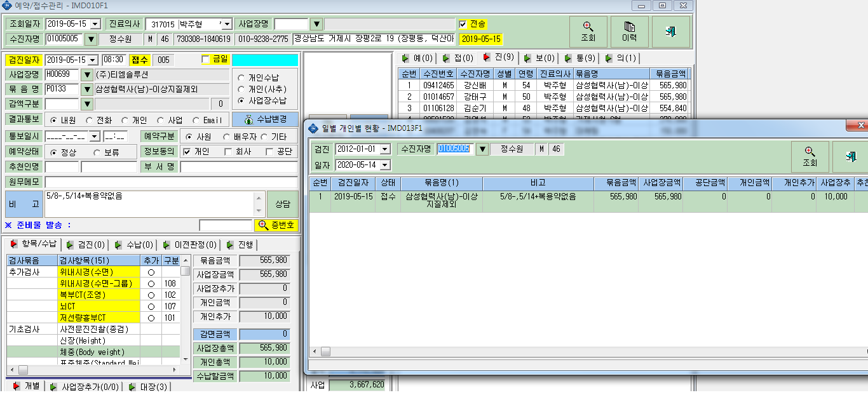The width and height of the screenshot is (868, 402).
Task: Click the 원무메모 text field
Action: point(171,182)
